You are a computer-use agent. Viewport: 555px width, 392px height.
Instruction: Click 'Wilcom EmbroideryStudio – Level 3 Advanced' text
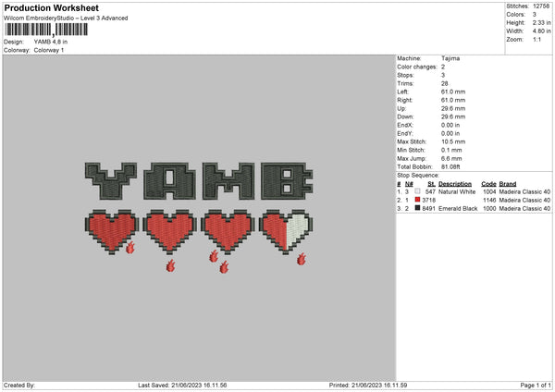[66, 18]
